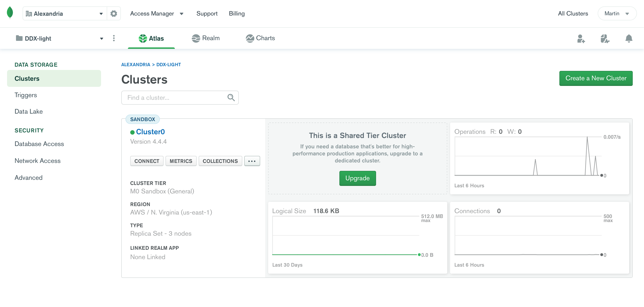Screen dimensions: 644x307
Task: Click the 'None Linked' realm app text
Action: click(148, 257)
